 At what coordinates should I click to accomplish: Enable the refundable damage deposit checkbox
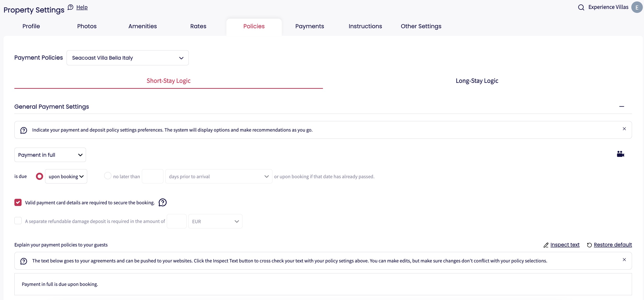coord(18,221)
